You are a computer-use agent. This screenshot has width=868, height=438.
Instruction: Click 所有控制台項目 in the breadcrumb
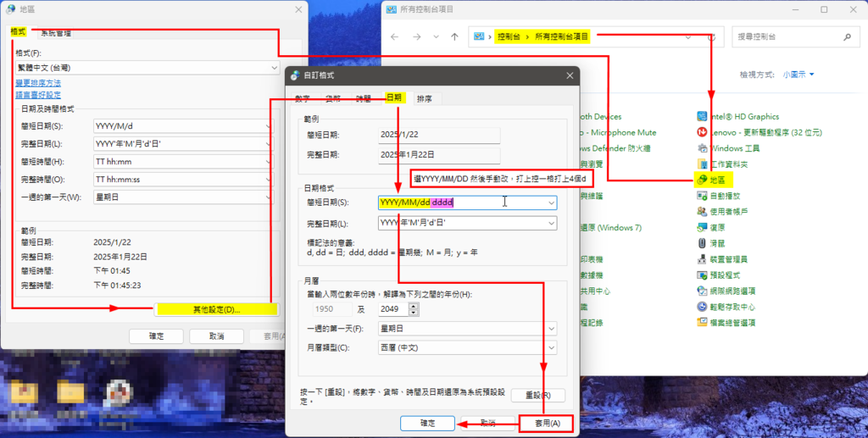click(x=561, y=36)
